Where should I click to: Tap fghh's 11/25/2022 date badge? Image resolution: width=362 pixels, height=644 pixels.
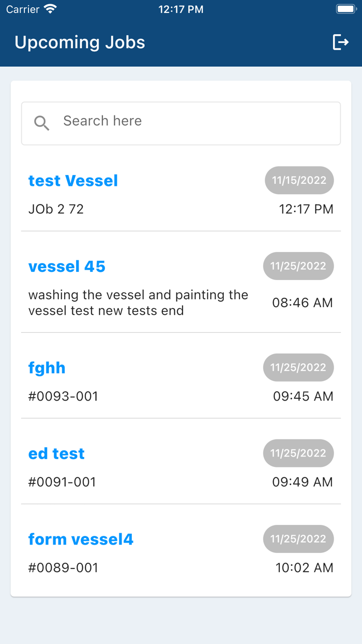[x=298, y=368]
